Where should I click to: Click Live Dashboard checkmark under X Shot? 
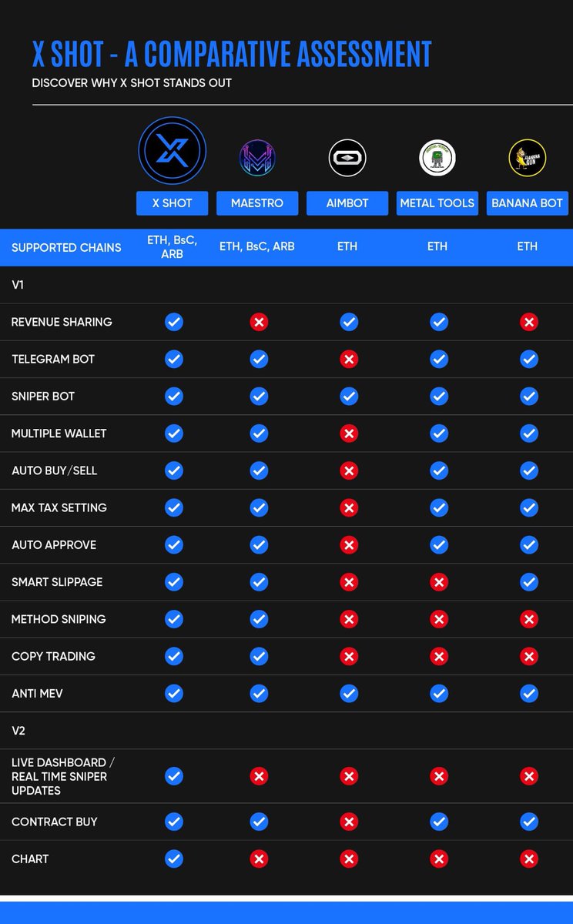click(x=174, y=776)
